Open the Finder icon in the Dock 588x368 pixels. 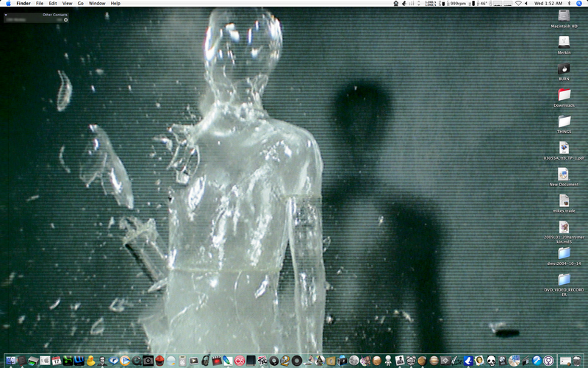pyautogui.click(x=10, y=361)
